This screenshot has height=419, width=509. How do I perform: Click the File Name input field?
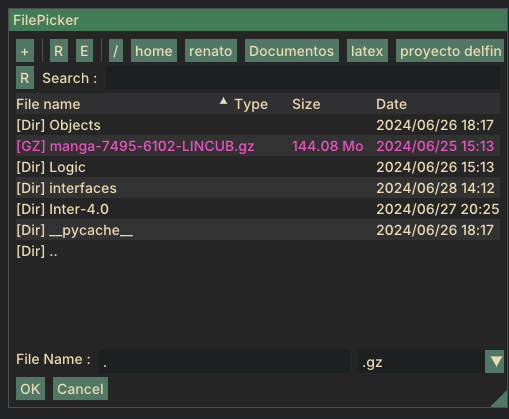tap(224, 362)
